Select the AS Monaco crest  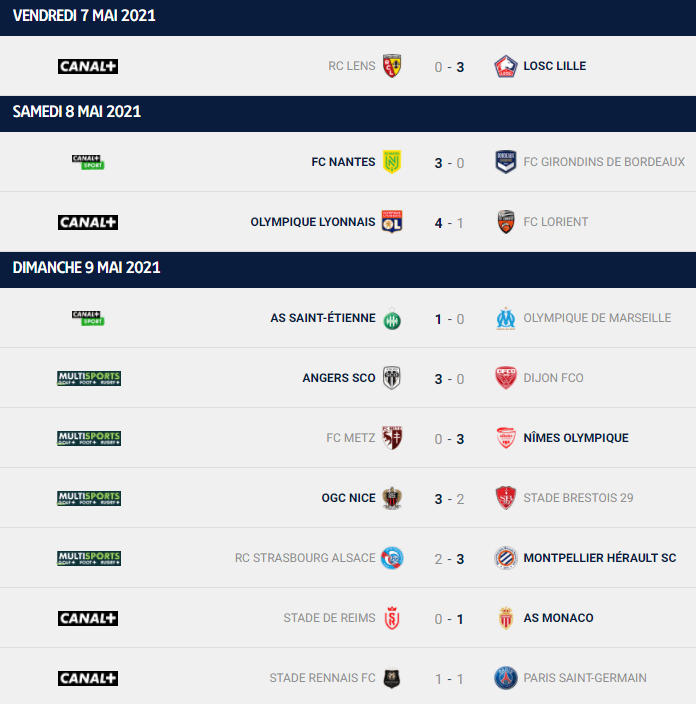pyautogui.click(x=506, y=618)
